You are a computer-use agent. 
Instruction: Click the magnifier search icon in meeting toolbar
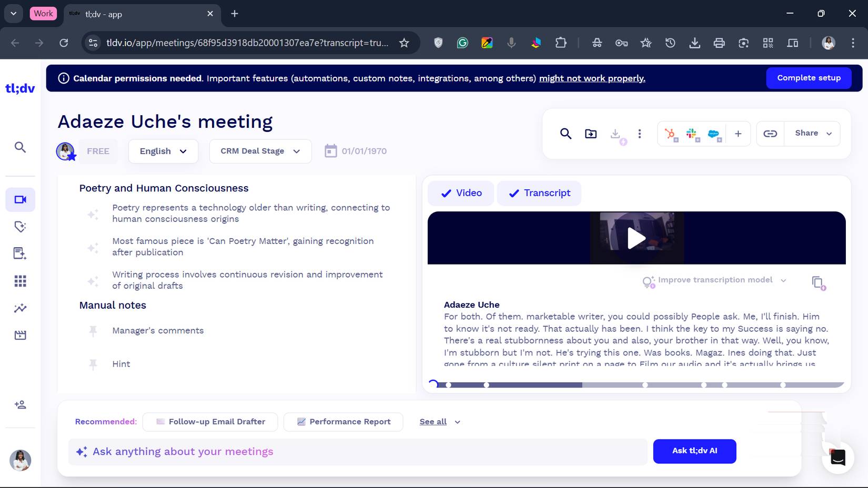click(x=566, y=134)
